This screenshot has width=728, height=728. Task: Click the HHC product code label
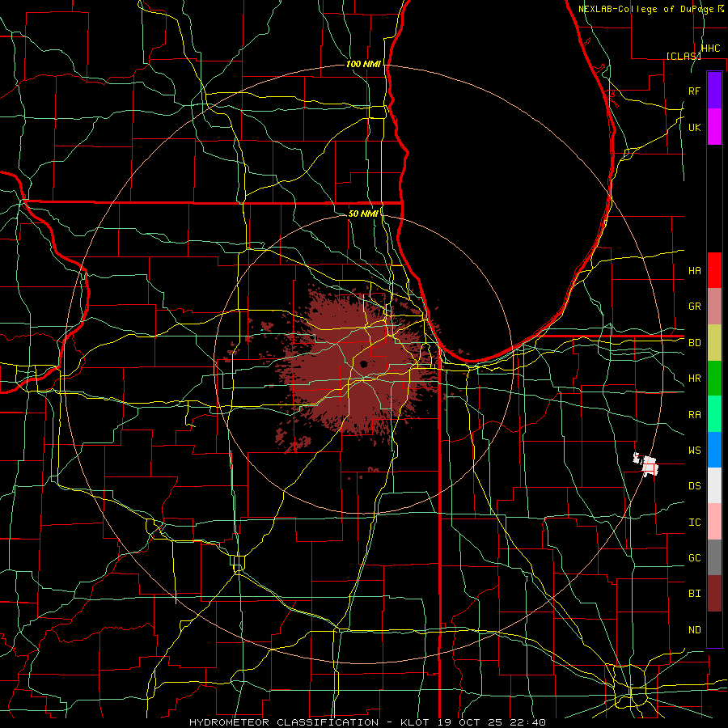710,49
